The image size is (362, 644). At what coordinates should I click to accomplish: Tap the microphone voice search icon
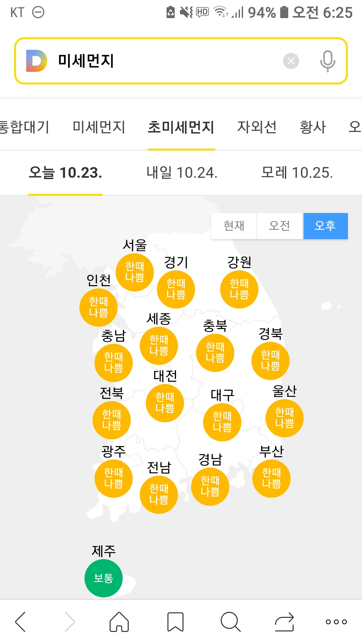(327, 61)
